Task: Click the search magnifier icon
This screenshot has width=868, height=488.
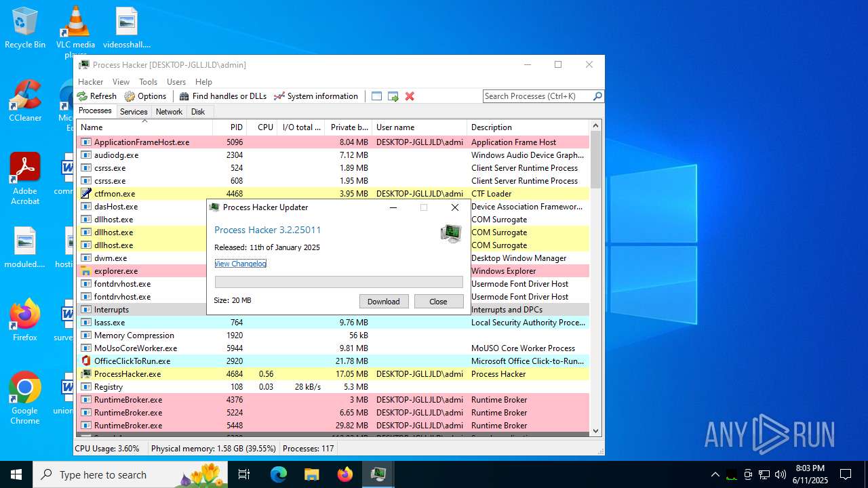Action: pyautogui.click(x=597, y=96)
